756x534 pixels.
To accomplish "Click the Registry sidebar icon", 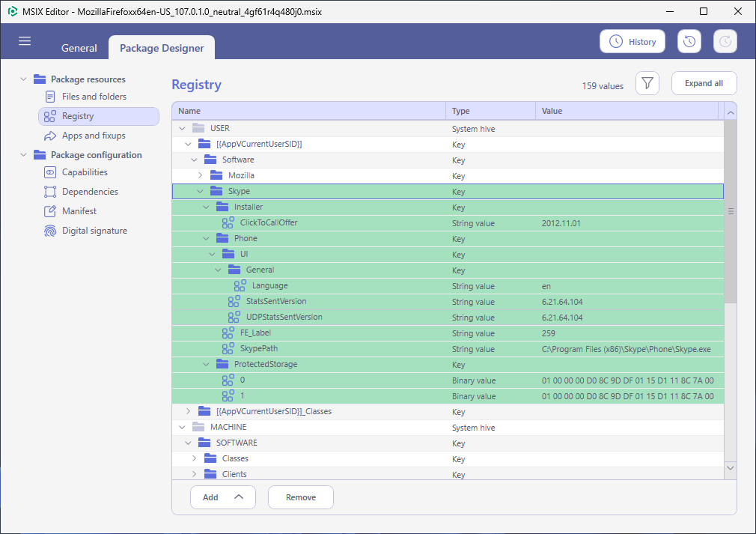I will (x=50, y=116).
